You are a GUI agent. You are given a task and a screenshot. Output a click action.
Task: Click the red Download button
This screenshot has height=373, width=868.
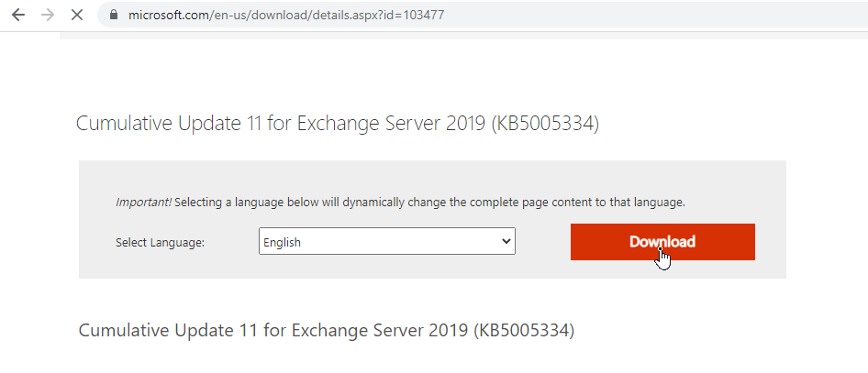(662, 241)
